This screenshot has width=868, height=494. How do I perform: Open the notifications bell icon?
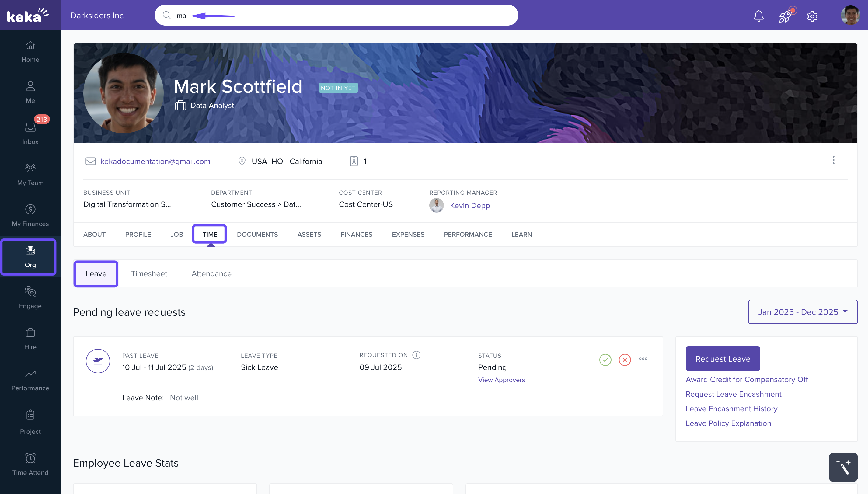coord(758,16)
